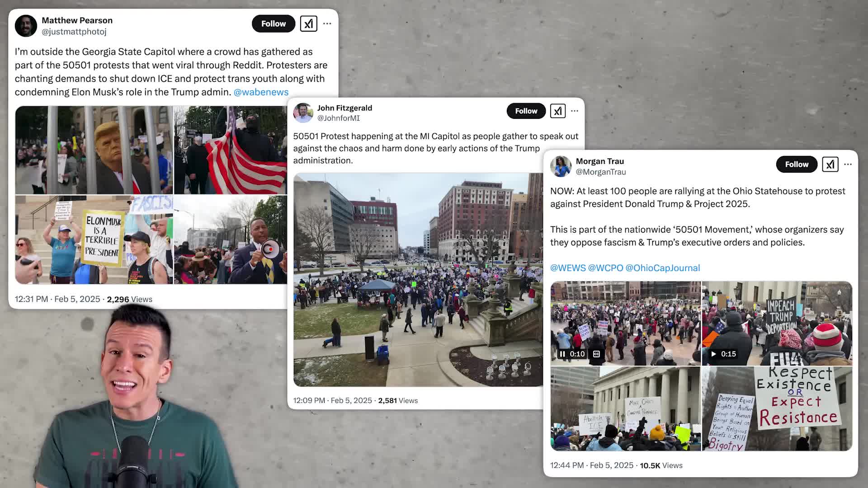Open Grok icon on John Fitzgerald's tweet

pos(558,111)
